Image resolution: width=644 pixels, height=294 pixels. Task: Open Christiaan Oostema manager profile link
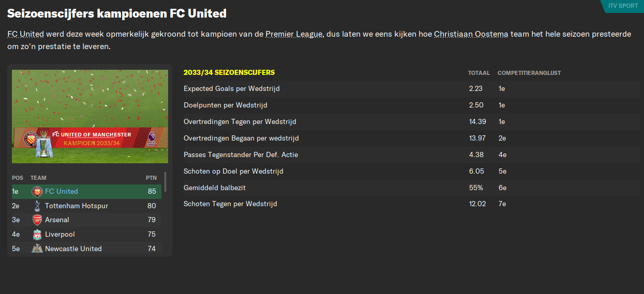(x=471, y=34)
